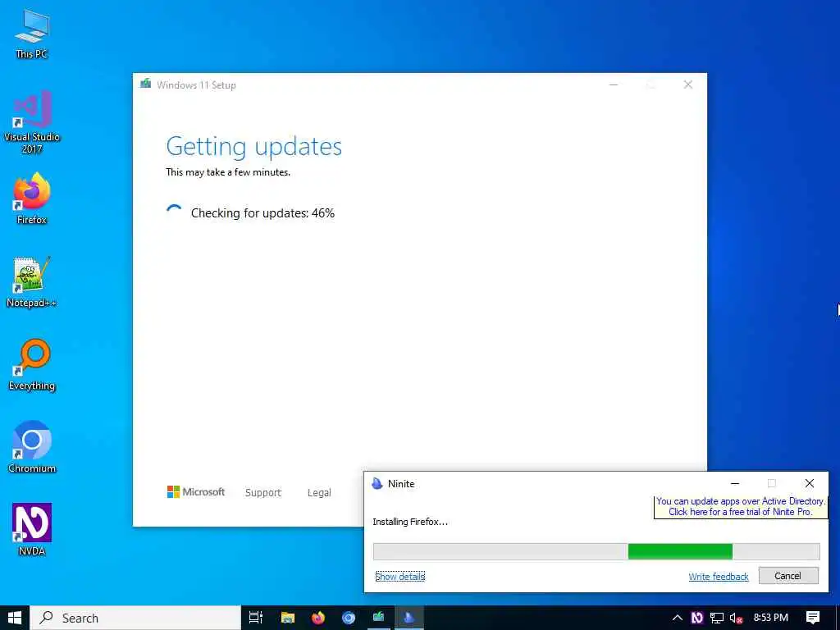Open Notepad++ desktop shortcut
840x630 pixels.
pos(32,282)
